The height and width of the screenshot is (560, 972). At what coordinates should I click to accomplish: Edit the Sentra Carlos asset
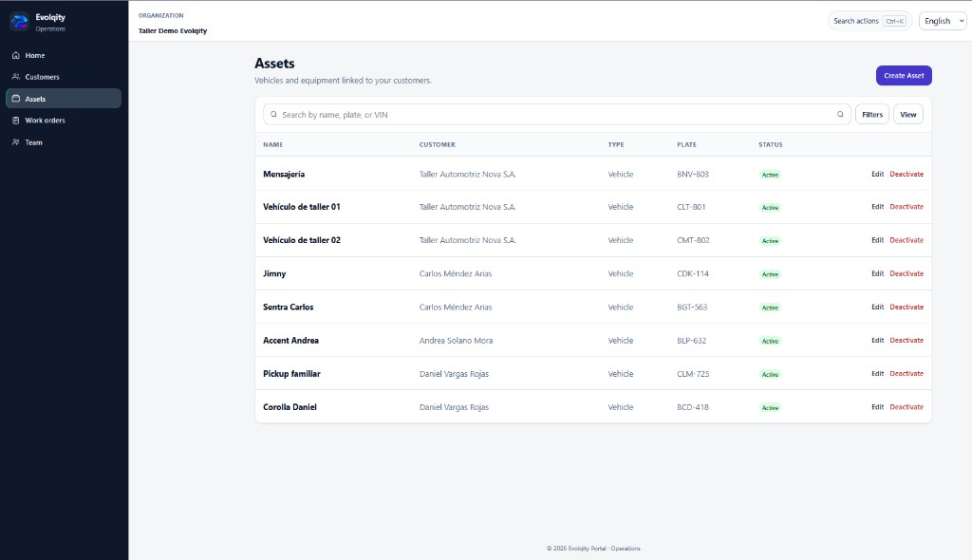[877, 307]
